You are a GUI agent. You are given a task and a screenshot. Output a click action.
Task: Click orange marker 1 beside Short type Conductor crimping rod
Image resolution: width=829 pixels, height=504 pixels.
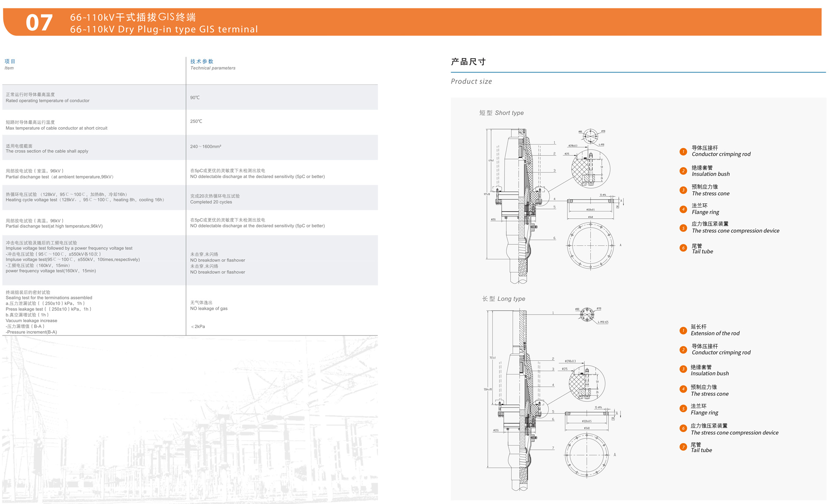tap(683, 152)
